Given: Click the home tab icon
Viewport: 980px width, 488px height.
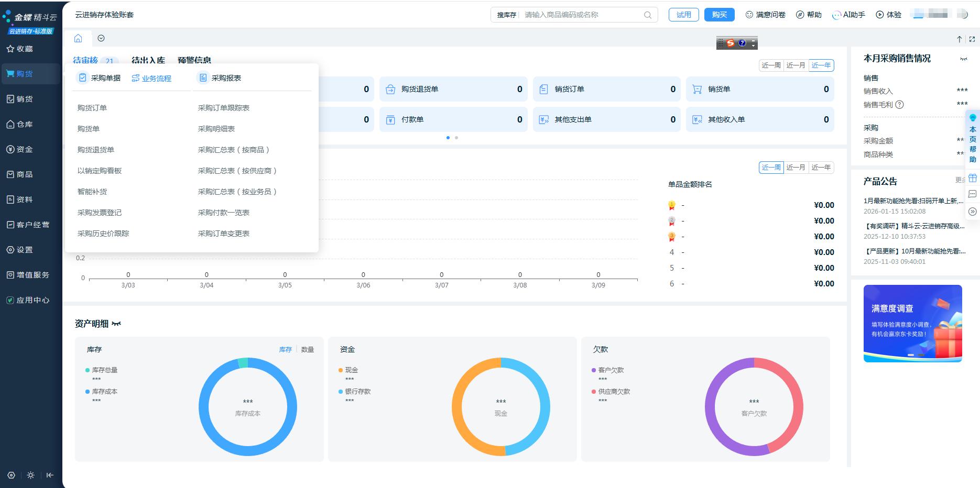Looking at the screenshot, I should tap(78, 38).
